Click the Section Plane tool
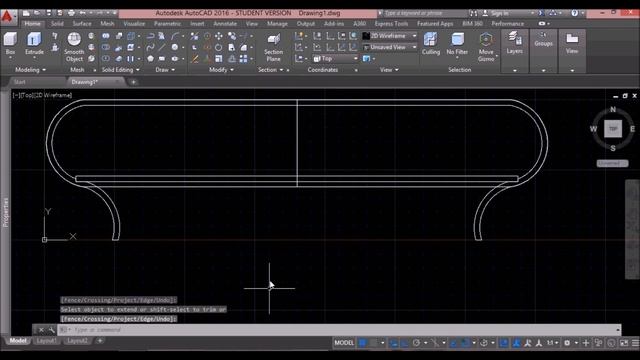This screenshot has height=360, width=640. 273,47
